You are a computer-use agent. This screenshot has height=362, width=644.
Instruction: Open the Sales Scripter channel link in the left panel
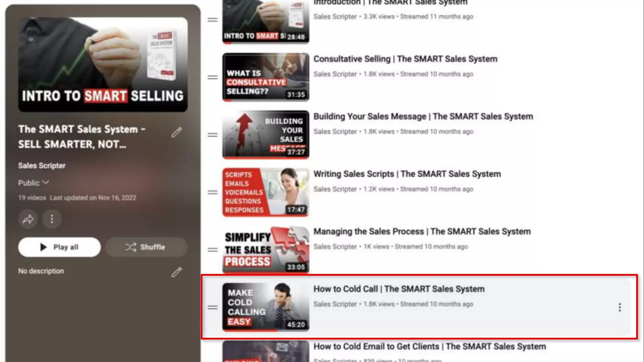[x=42, y=166]
